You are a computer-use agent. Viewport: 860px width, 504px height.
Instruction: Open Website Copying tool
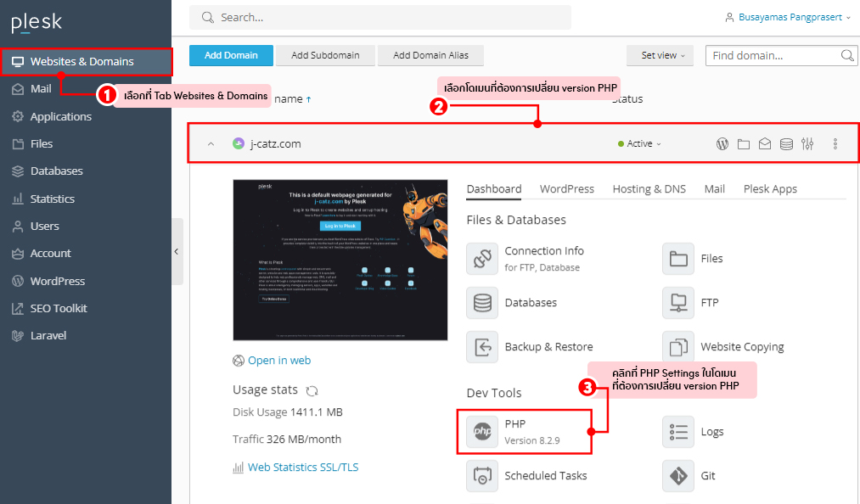click(x=722, y=347)
